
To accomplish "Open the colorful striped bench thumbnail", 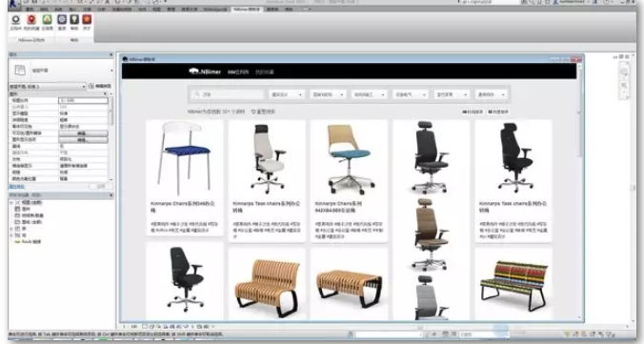I will (513, 286).
